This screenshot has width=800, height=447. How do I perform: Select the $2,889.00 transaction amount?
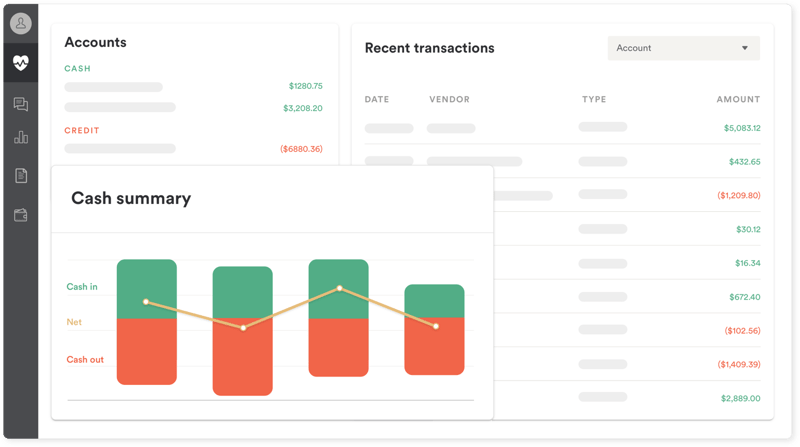741,398
